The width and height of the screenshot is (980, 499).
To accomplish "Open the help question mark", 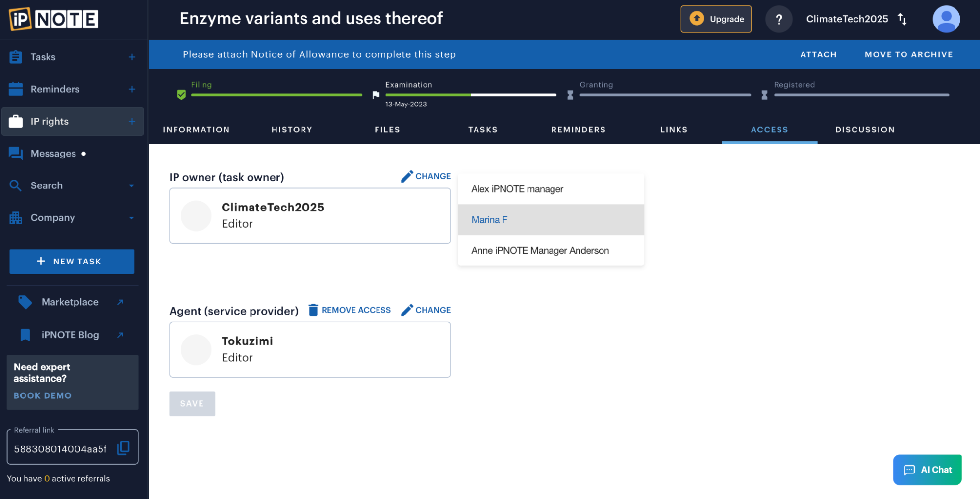I will 779,19.
